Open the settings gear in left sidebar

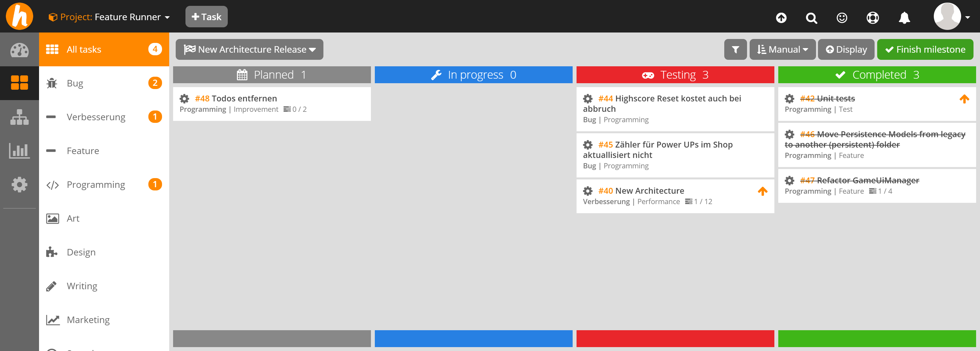click(x=20, y=184)
